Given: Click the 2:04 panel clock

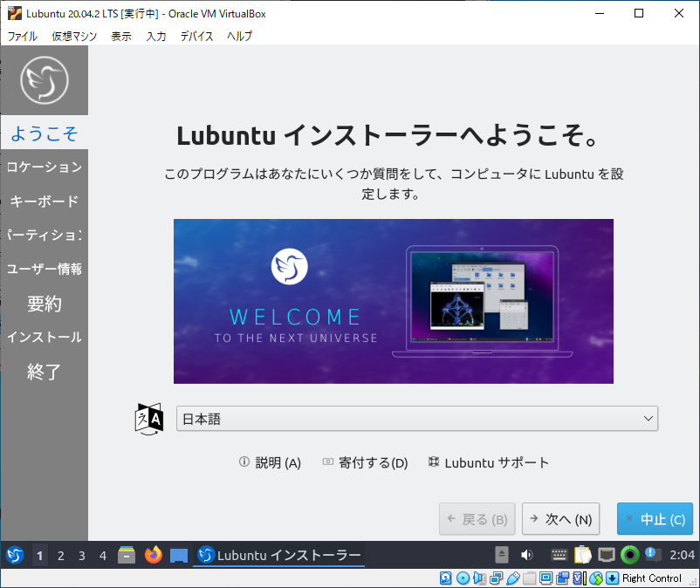Looking at the screenshot, I should 682,555.
